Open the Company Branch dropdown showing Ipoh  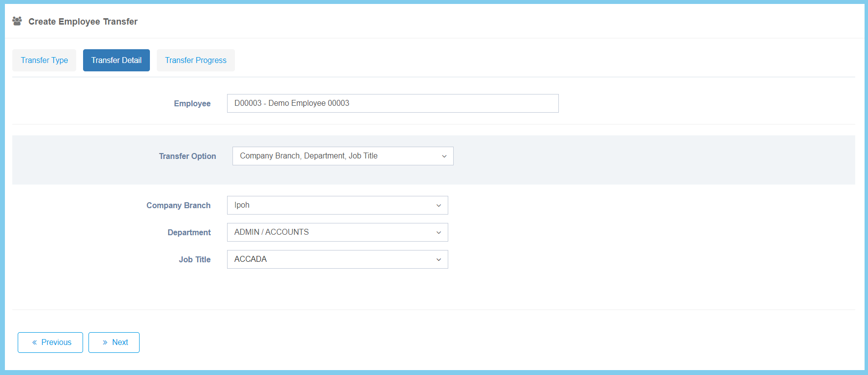[337, 205]
